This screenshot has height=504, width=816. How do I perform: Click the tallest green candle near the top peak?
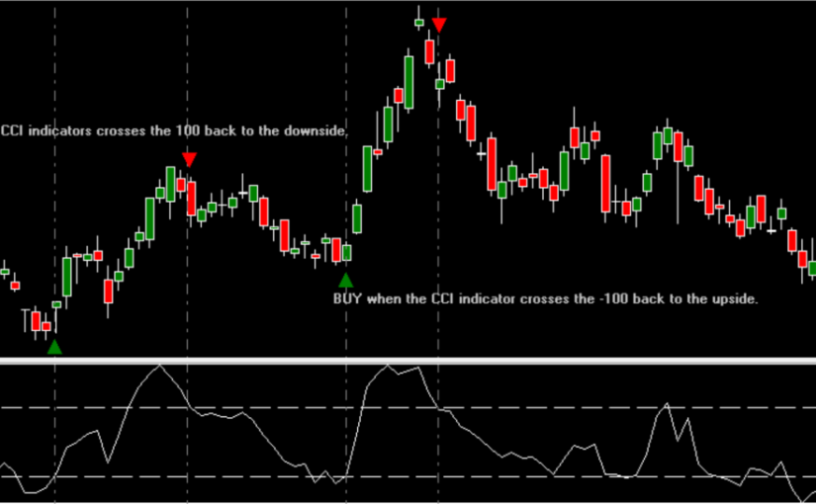409,82
